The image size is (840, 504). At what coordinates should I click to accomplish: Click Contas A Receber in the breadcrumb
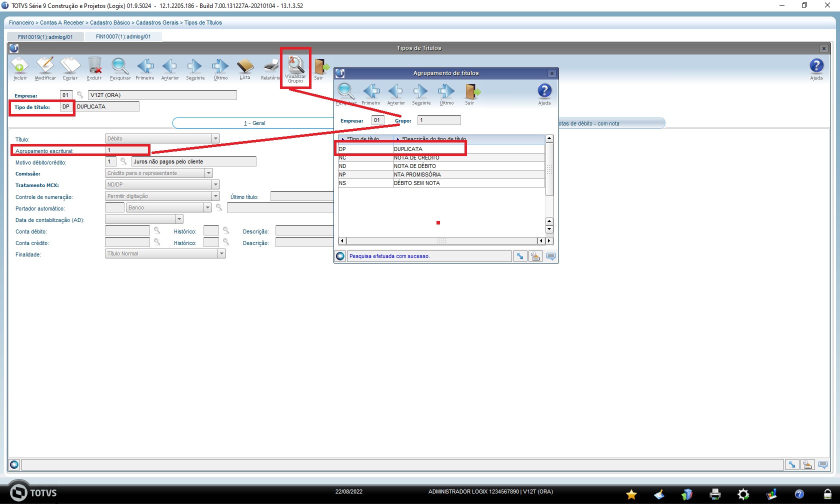click(x=62, y=22)
